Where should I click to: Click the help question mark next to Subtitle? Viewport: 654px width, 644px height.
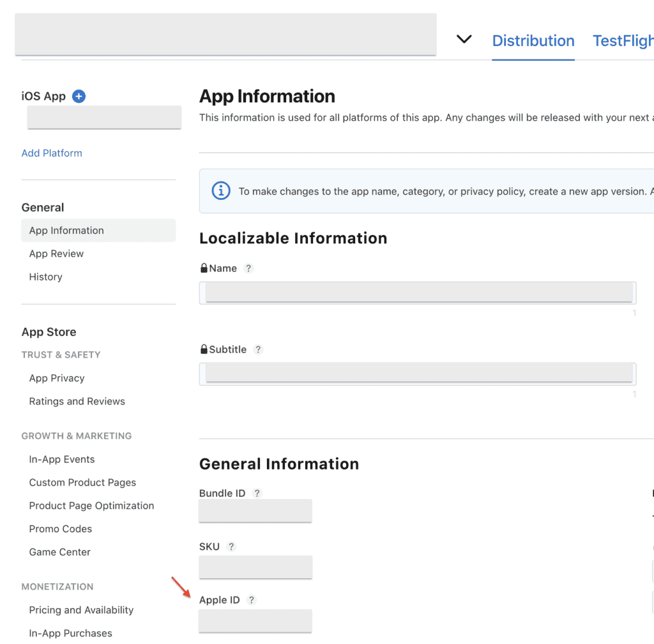pyautogui.click(x=258, y=349)
